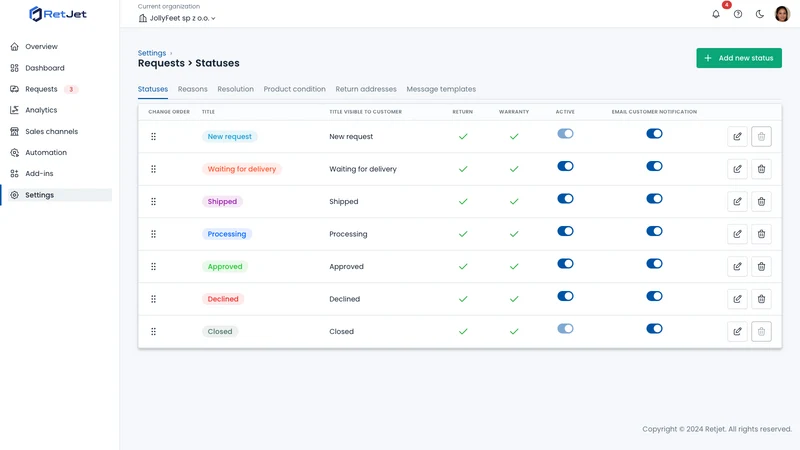Expand the JollyFeet organization dropdown

click(177, 18)
